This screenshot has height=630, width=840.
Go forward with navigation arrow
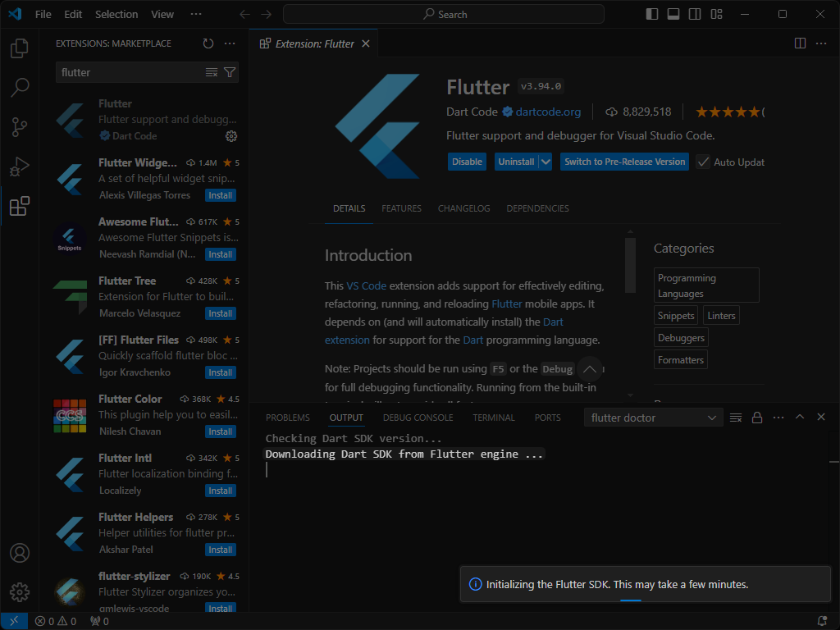(267, 15)
